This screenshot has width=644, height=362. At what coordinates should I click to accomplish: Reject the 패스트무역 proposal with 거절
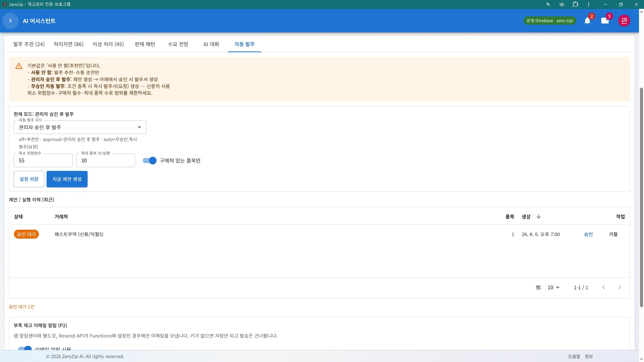point(613,234)
